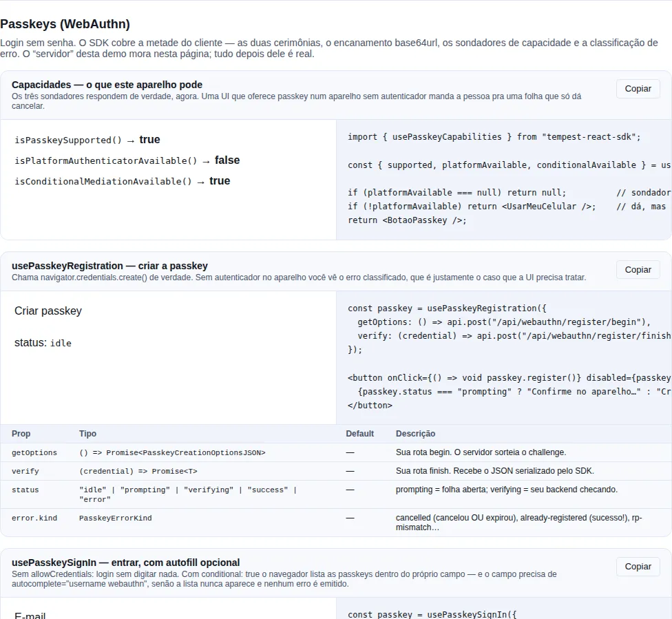Click the closing </button> code line
The image size is (672, 619).
(x=370, y=405)
